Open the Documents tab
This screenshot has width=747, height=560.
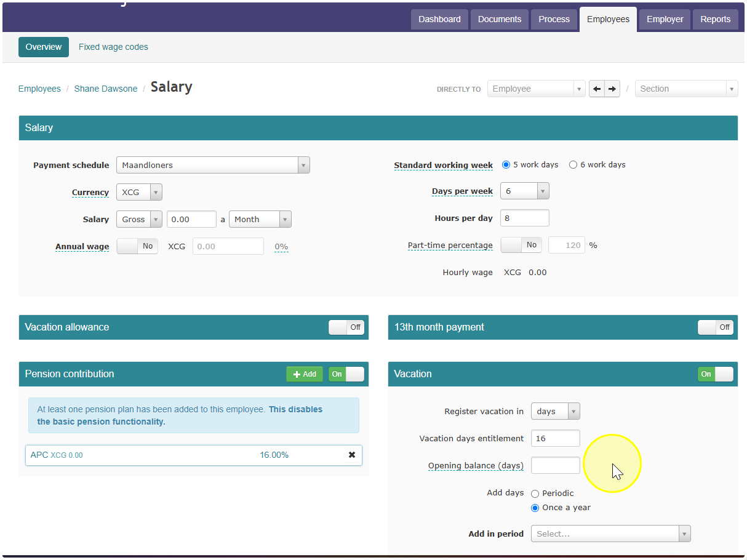(500, 19)
